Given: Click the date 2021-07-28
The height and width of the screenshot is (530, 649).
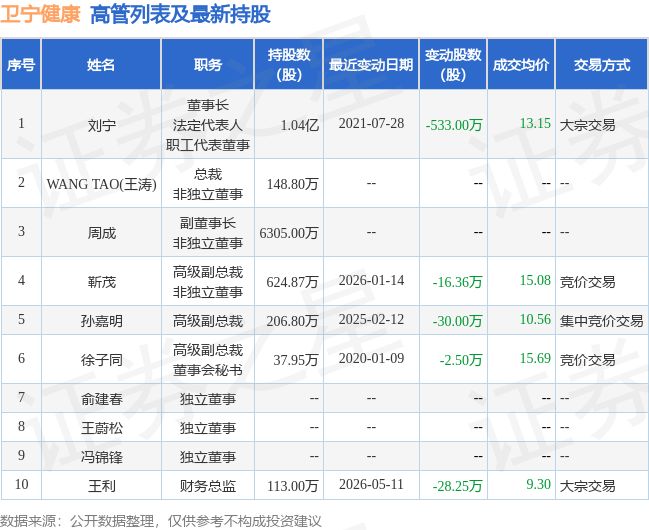Looking at the screenshot, I should (x=371, y=123).
